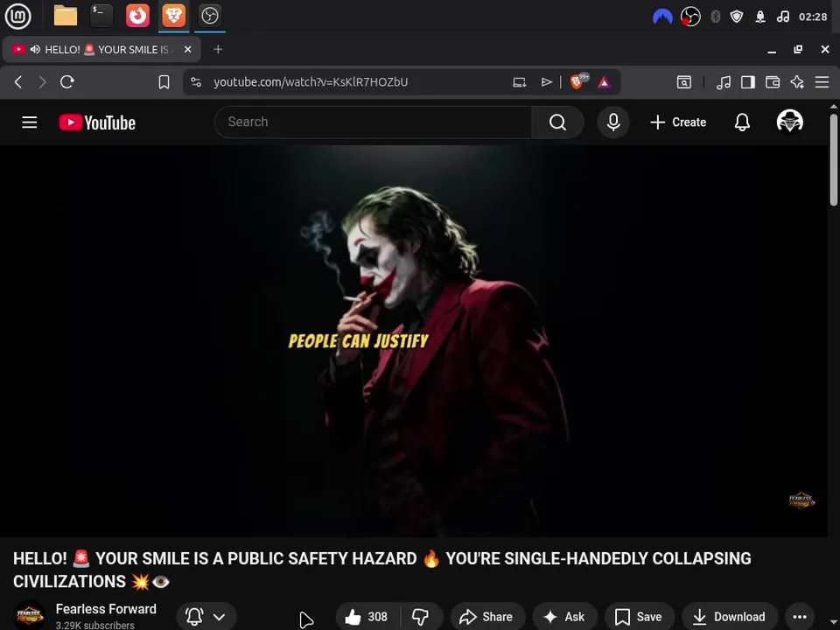Screen dimensions: 840x630
Task: Open the red swirl app in panel
Action: 137,16
